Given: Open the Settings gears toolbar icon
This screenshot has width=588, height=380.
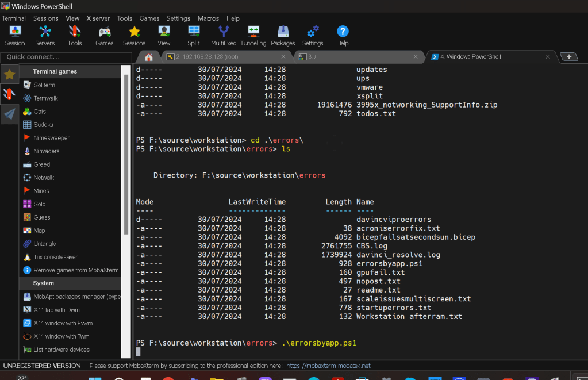Looking at the screenshot, I should [313, 36].
